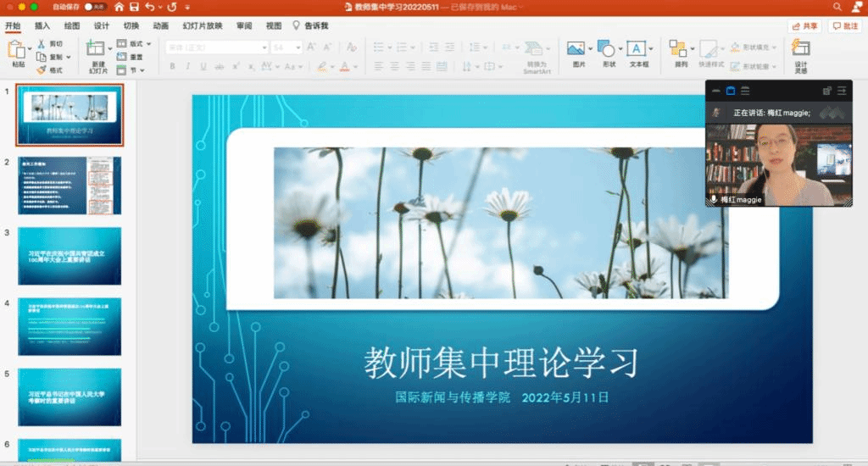The width and height of the screenshot is (868, 466).
Task: Click the highlighted view icon in meeting overlay
Action: (731, 91)
